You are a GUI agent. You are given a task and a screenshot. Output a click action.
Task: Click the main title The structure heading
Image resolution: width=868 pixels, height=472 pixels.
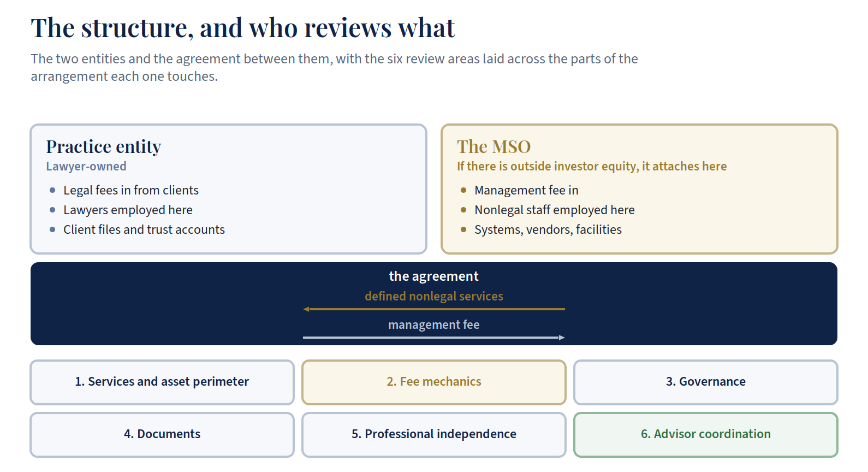(242, 28)
